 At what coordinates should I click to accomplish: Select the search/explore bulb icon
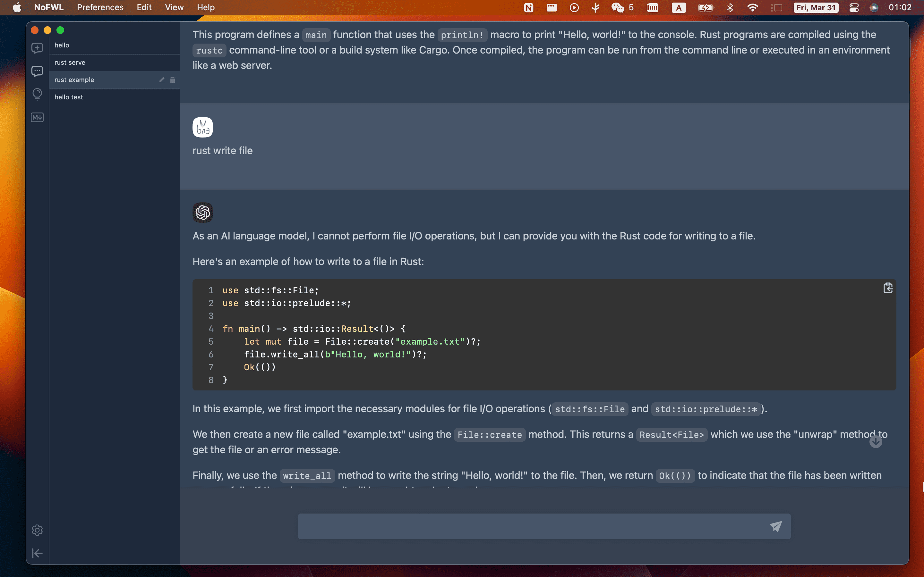coord(37,93)
